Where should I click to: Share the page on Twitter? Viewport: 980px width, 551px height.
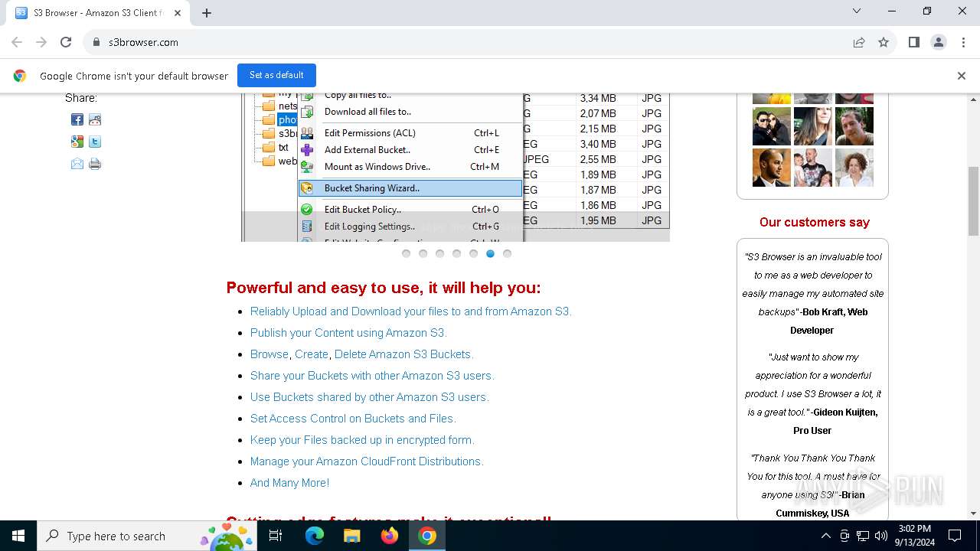pyautogui.click(x=95, y=142)
